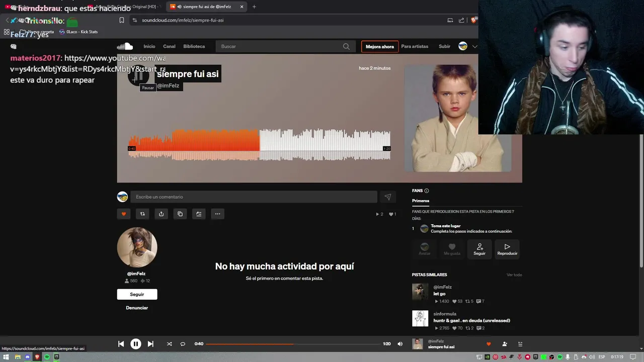Open the 0Laco - Kick Stats bookmark
The image size is (644, 362).
coord(78,32)
